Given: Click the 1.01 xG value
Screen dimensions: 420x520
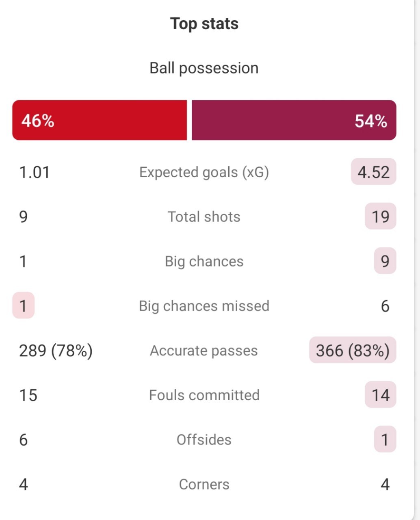Looking at the screenshot, I should point(35,172).
